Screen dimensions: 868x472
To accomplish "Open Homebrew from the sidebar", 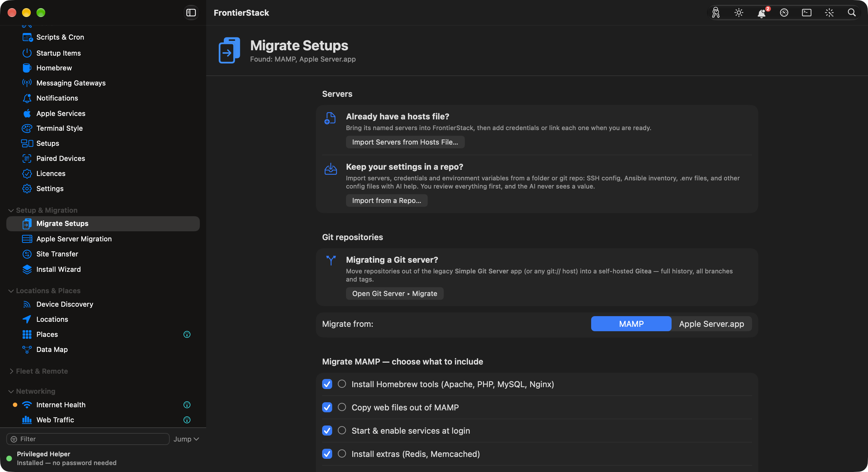I will (x=54, y=68).
